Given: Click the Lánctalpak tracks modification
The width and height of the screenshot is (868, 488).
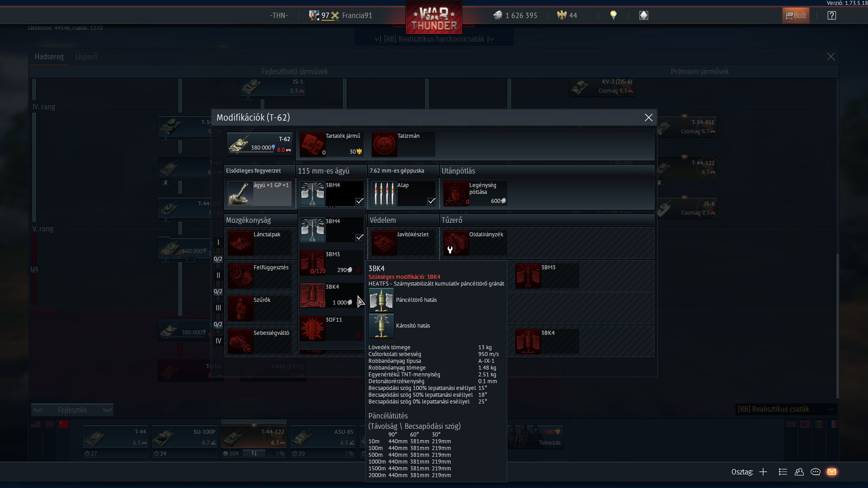Looking at the screenshot, I should 259,243.
